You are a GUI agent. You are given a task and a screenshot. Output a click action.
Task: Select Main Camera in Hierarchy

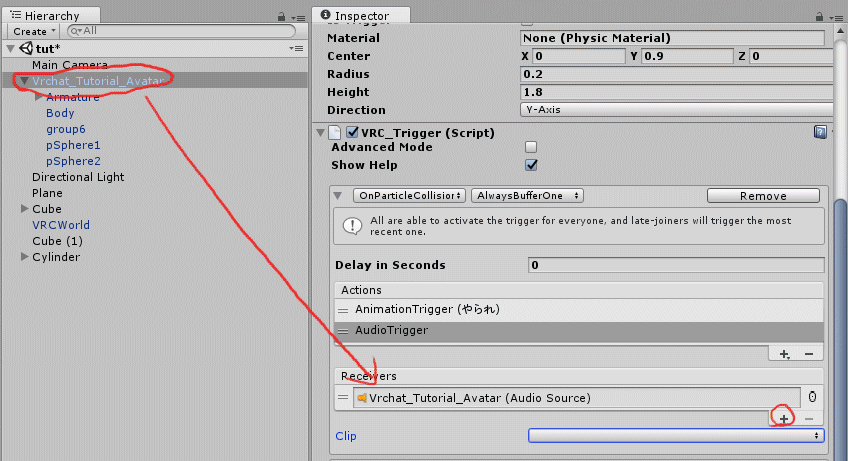(70, 65)
